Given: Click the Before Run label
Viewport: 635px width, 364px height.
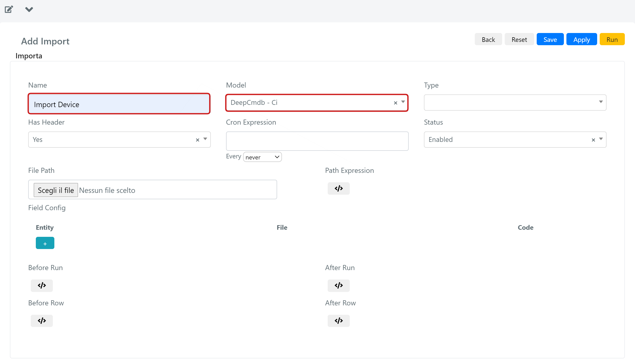Looking at the screenshot, I should tap(45, 268).
